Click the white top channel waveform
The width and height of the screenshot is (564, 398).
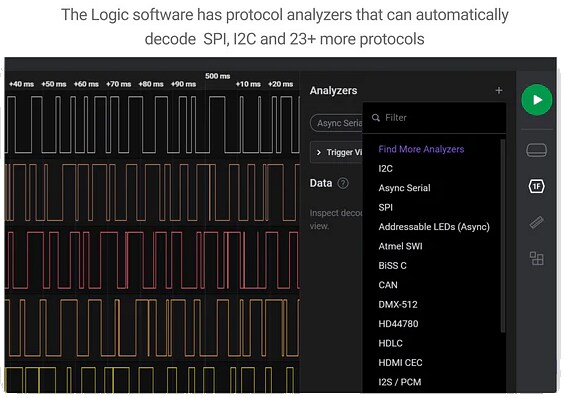coord(152,125)
